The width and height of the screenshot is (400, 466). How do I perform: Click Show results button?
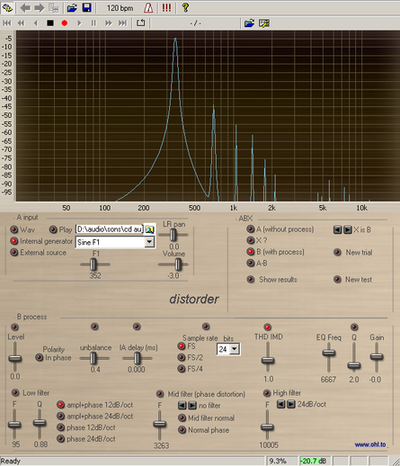click(x=250, y=279)
